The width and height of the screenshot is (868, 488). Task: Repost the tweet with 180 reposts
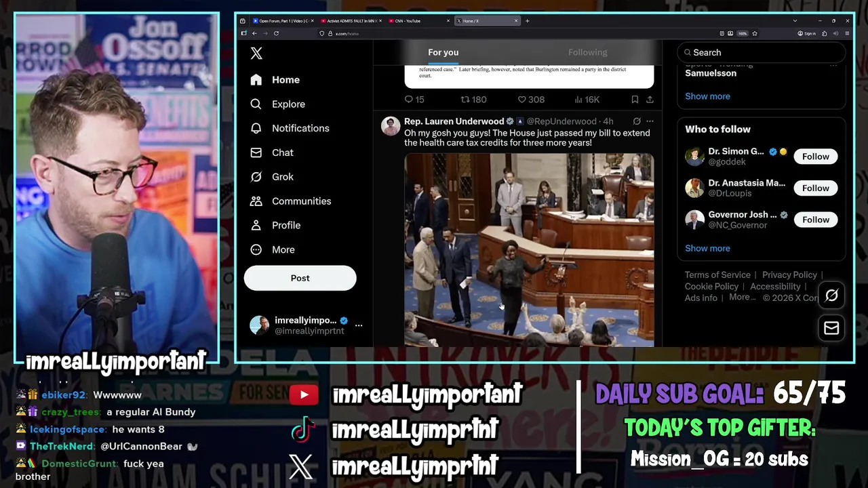point(473,100)
